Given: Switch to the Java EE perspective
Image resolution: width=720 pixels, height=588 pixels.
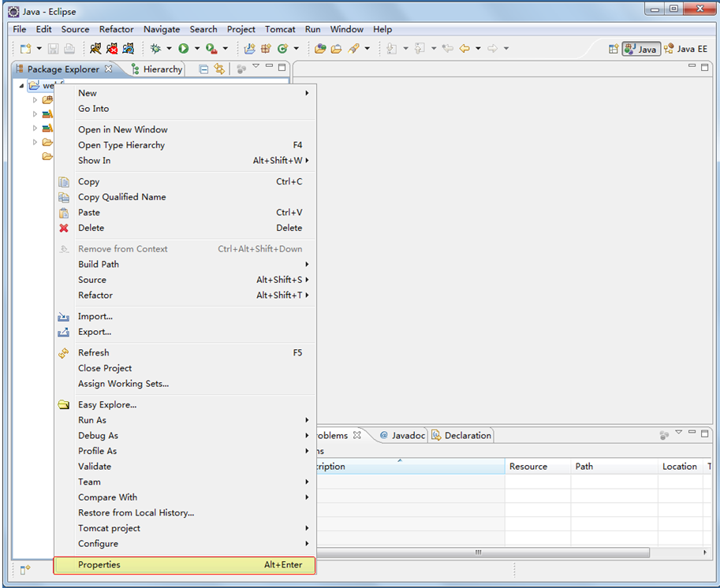Looking at the screenshot, I should [686, 49].
